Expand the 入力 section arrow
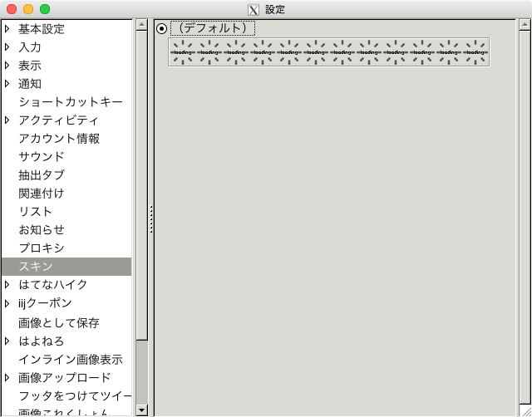The height and width of the screenshot is (417, 532). tap(7, 47)
